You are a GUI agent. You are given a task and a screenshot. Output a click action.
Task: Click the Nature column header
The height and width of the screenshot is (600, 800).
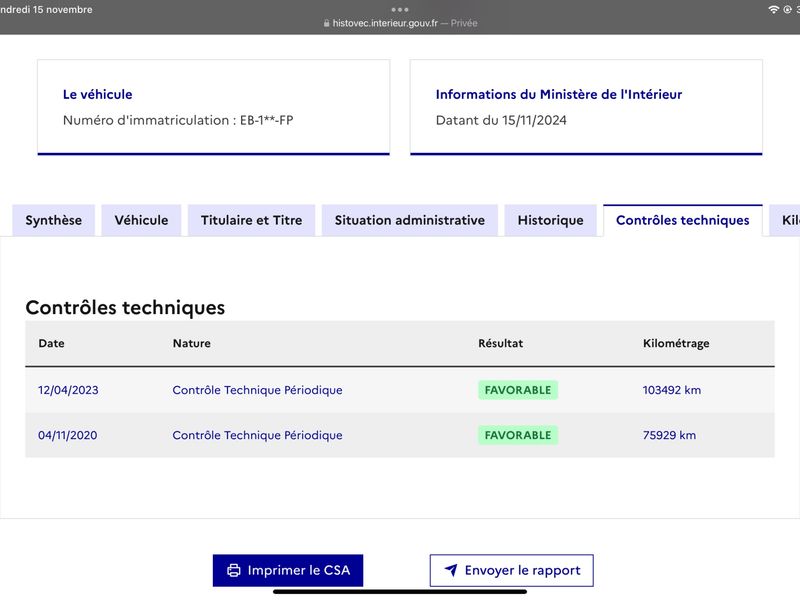tap(192, 343)
